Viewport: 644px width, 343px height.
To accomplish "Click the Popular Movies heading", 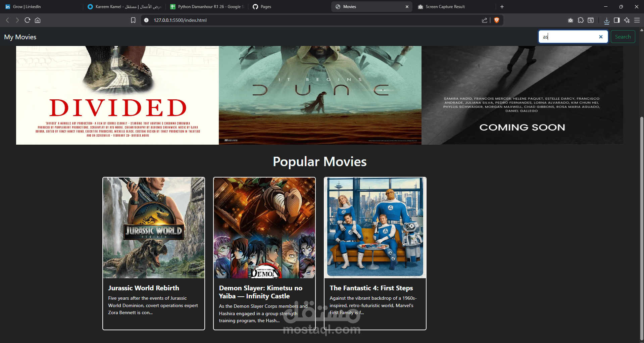I will click(320, 161).
